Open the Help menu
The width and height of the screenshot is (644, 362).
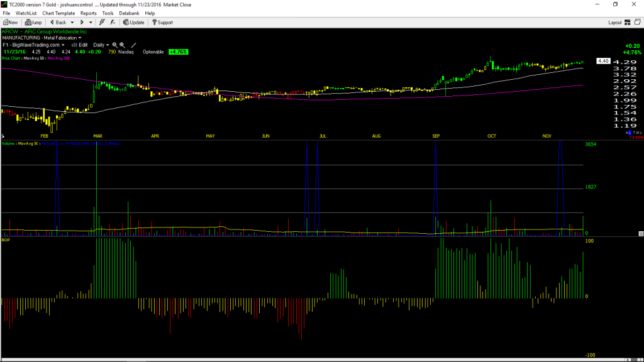coord(150,13)
